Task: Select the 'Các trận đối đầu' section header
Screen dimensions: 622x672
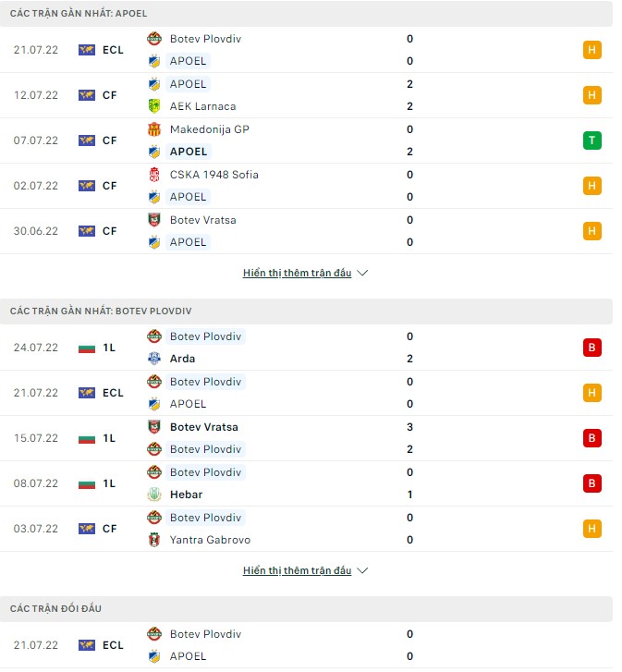Action: pyautogui.click(x=55, y=608)
